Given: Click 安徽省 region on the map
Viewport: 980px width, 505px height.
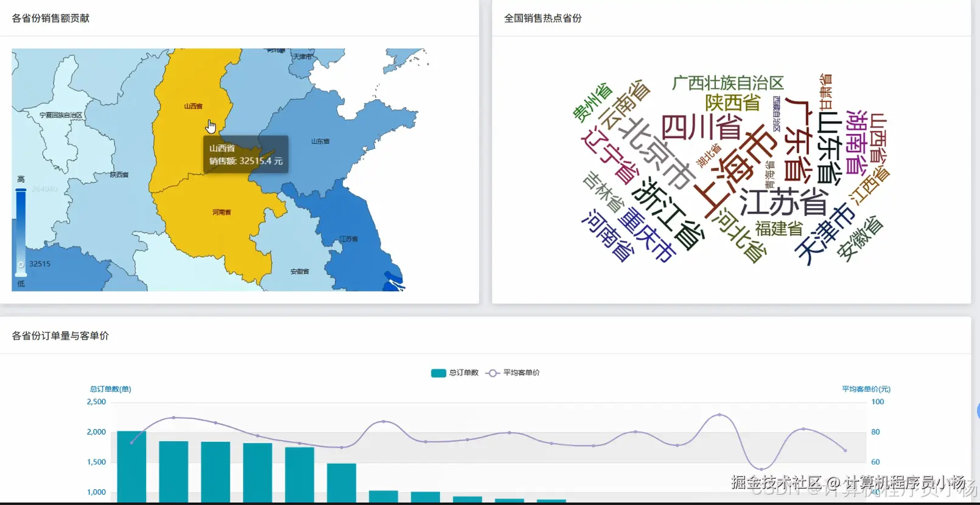Looking at the screenshot, I should pyautogui.click(x=299, y=271).
